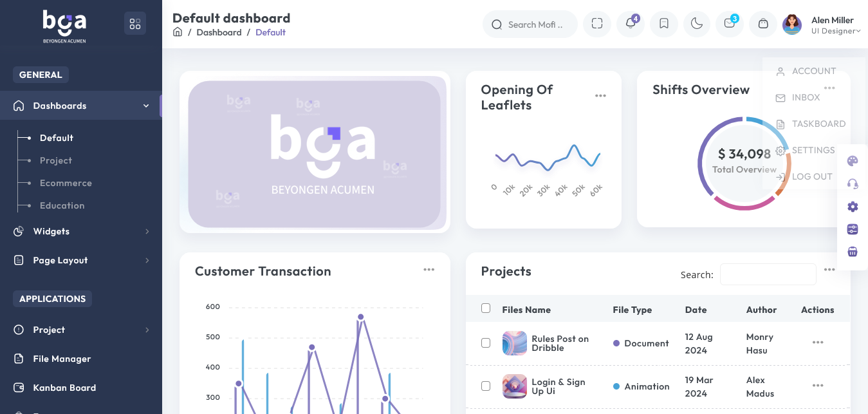The image size is (868, 414).
Task: Open the notifications bell
Action: pyautogui.click(x=631, y=24)
